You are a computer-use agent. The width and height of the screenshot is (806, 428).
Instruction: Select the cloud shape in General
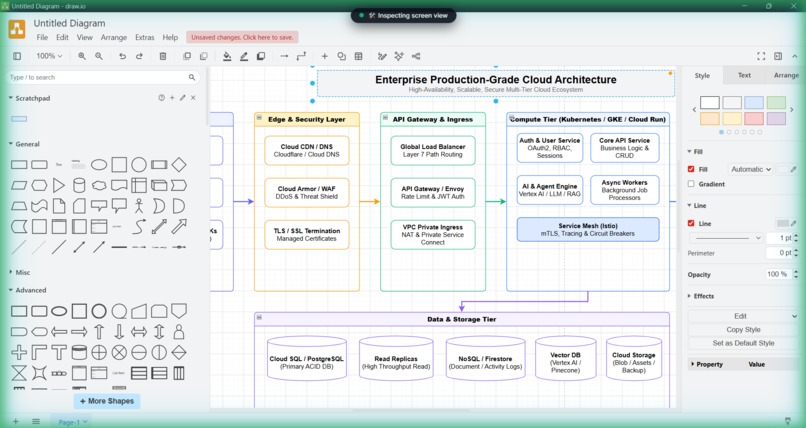[99, 185]
